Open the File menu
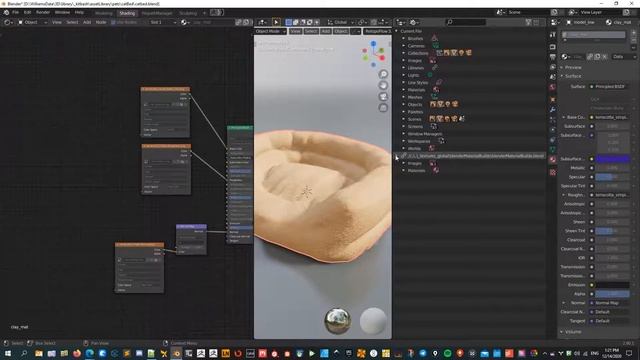Viewport: 640px width, 360px height. (15, 12)
